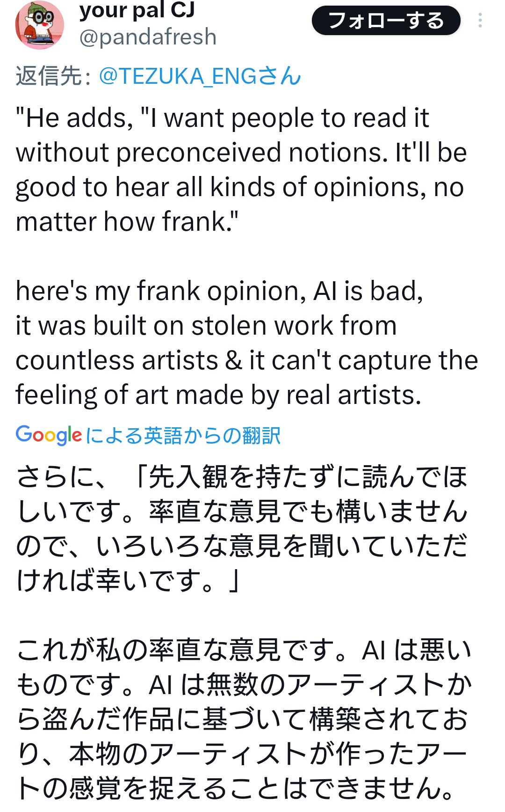Open the three-dot more options menu
505x812 pixels.
(x=480, y=21)
